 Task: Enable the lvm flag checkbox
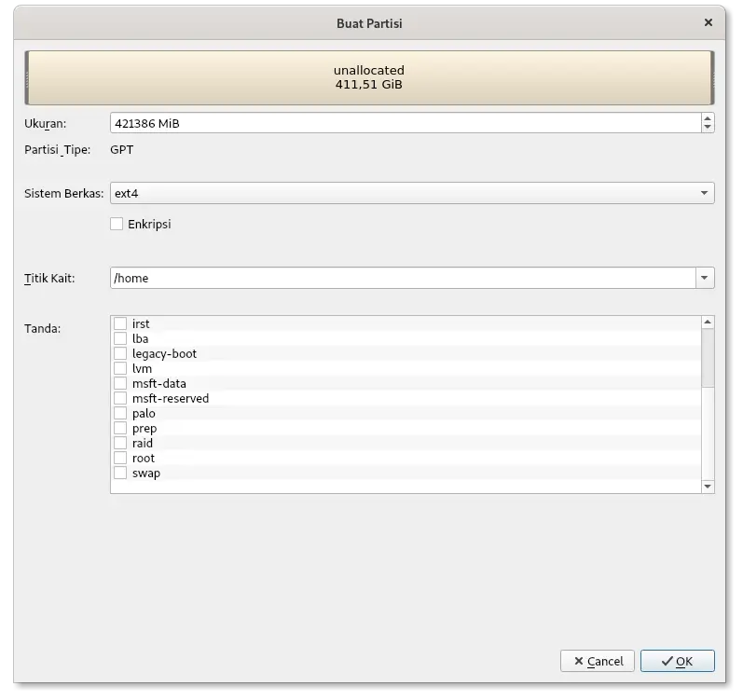click(120, 368)
